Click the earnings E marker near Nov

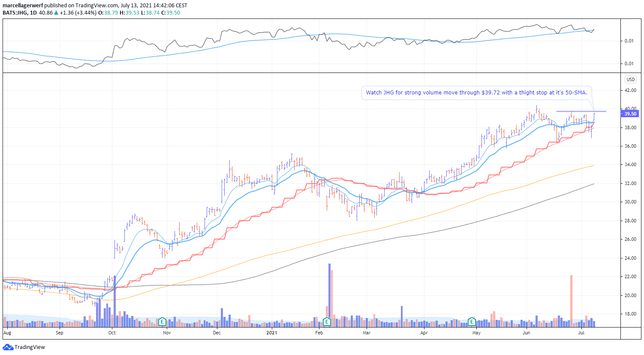coord(162,321)
